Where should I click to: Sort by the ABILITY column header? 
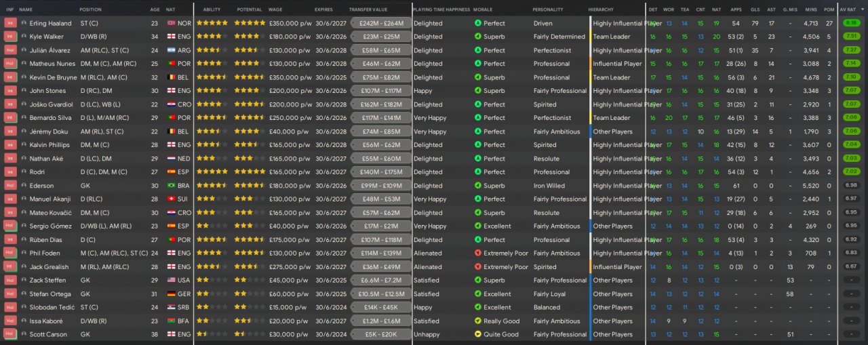coord(212,9)
